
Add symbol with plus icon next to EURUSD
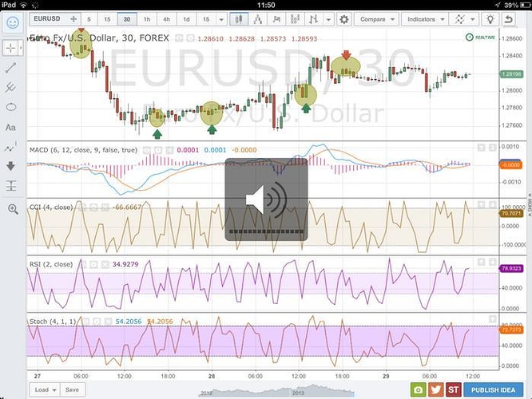[x=73, y=19]
